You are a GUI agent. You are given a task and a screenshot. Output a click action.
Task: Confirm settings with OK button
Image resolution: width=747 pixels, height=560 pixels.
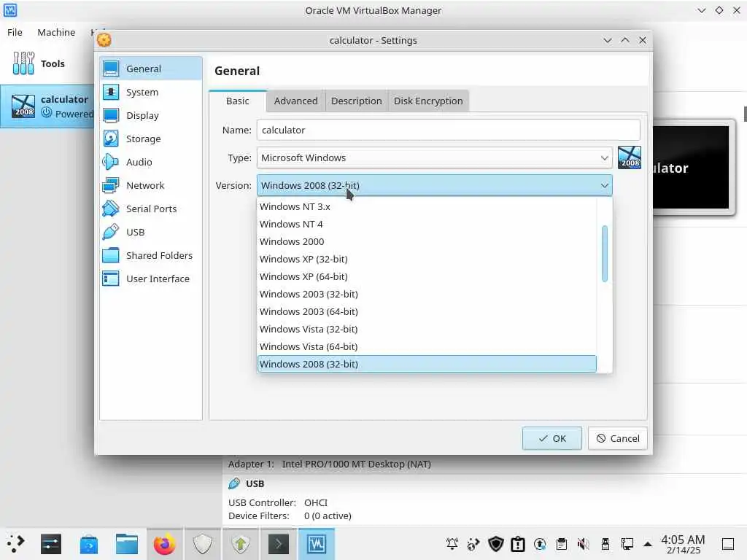pos(552,438)
